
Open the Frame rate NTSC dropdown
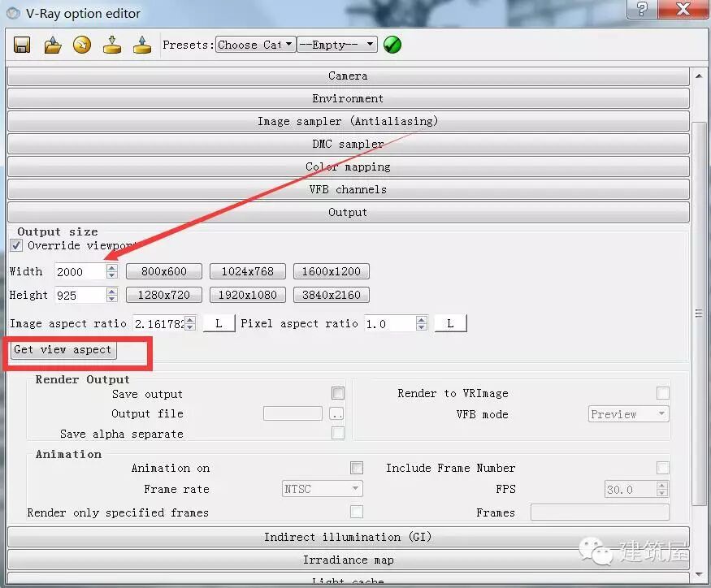[323, 489]
